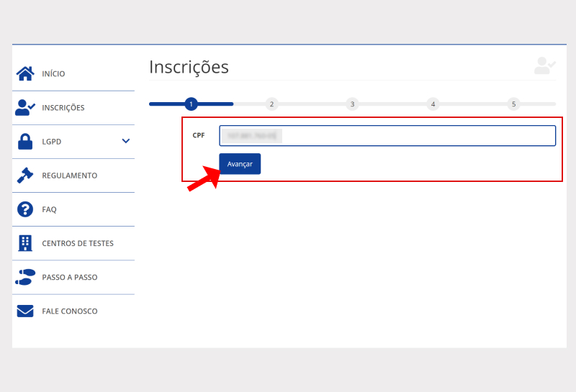This screenshot has height=392, width=576.
Task: Click the footprints Passo a Passo icon
Action: [x=25, y=277]
